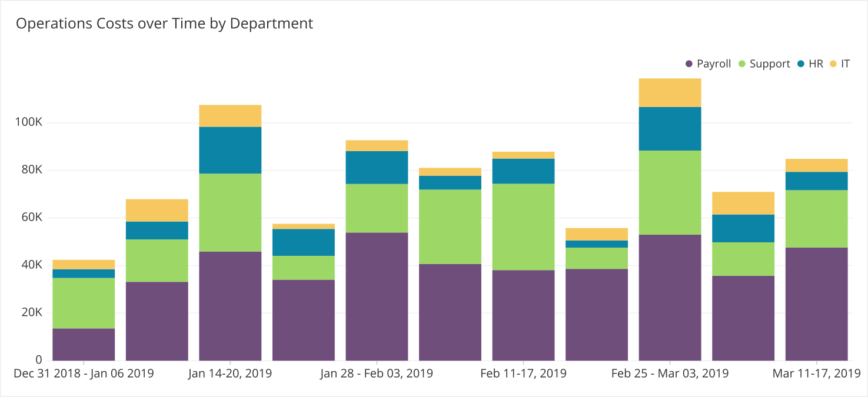Select Support segment of Mar 11-17 bar
The height and width of the screenshot is (397, 868).
816,219
